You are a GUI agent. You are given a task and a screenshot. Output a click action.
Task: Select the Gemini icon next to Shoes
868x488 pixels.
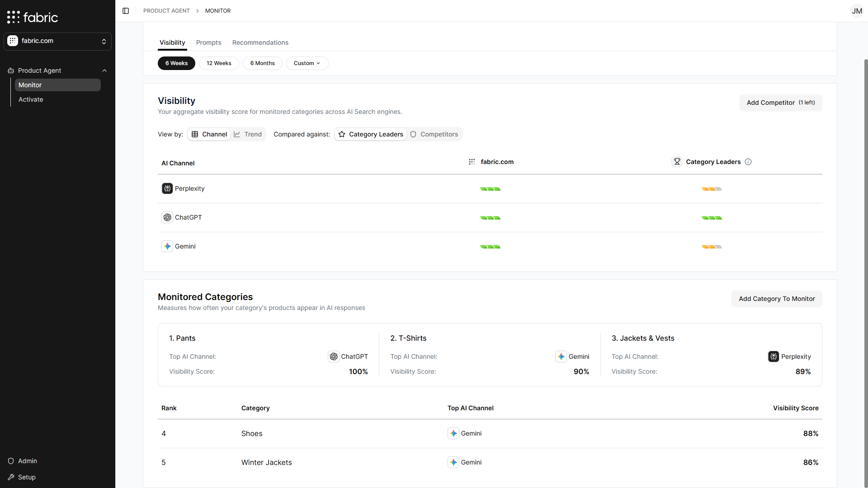pyautogui.click(x=454, y=433)
